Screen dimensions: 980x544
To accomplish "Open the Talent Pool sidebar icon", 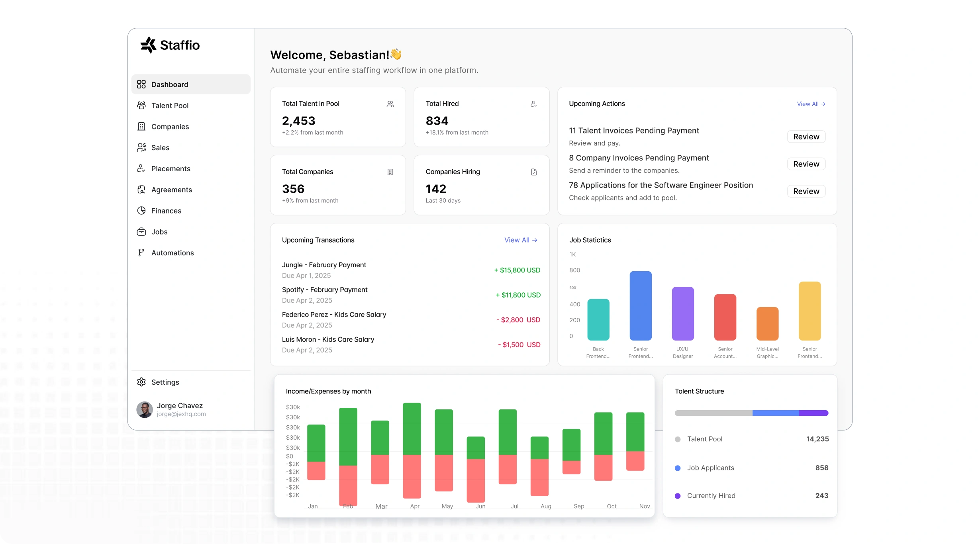I will [141, 106].
